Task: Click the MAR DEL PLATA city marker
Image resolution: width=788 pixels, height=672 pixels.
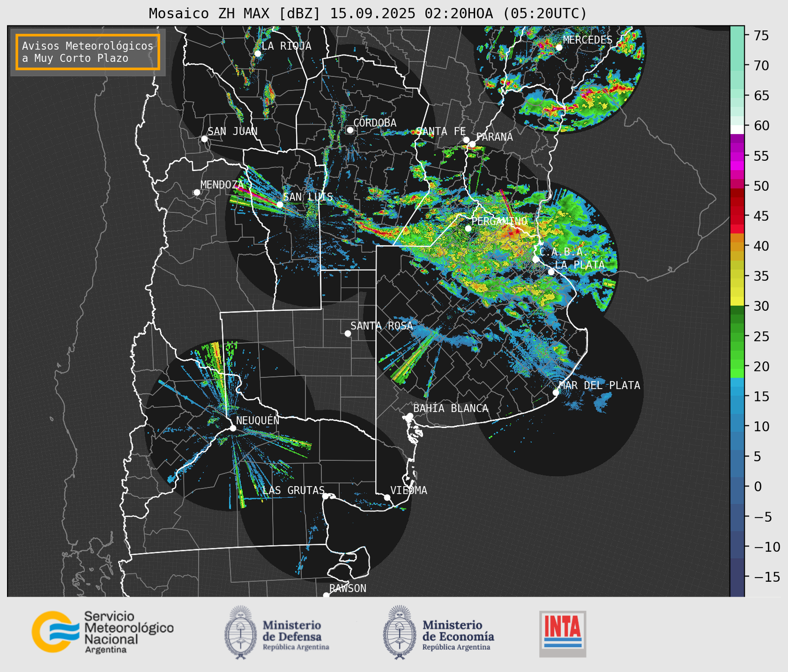Action: [555, 393]
